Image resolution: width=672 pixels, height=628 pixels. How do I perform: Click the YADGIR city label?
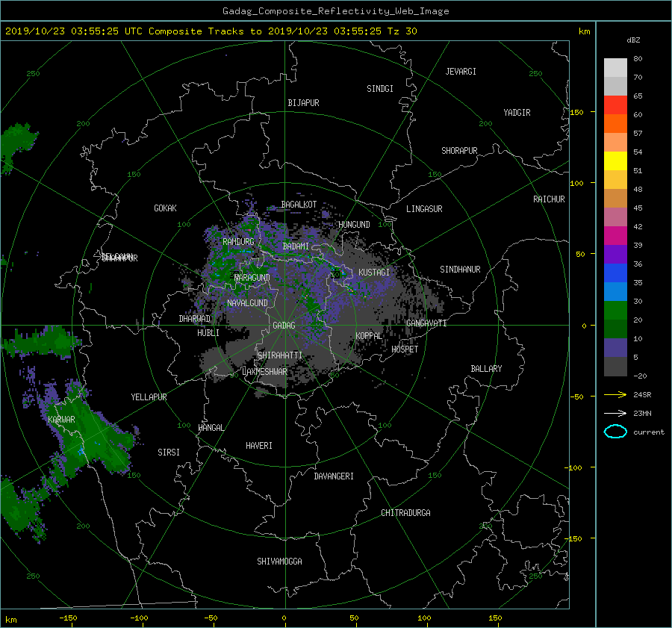coord(517,113)
